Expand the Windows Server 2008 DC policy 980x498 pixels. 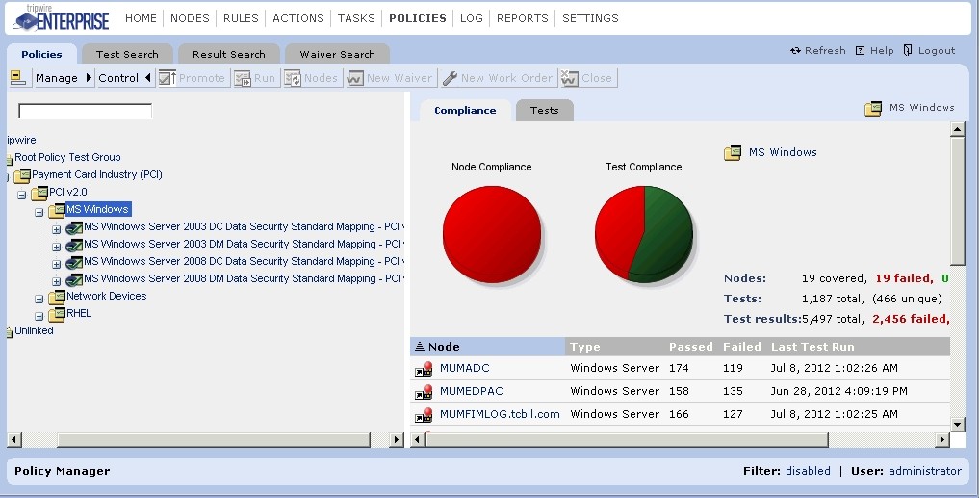[56, 265]
